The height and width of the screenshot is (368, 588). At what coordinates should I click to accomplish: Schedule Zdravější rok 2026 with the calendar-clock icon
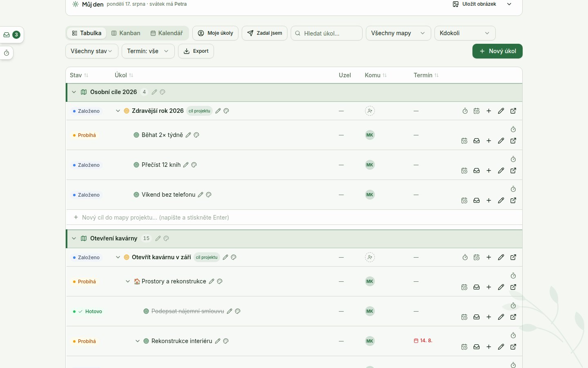[477, 111]
